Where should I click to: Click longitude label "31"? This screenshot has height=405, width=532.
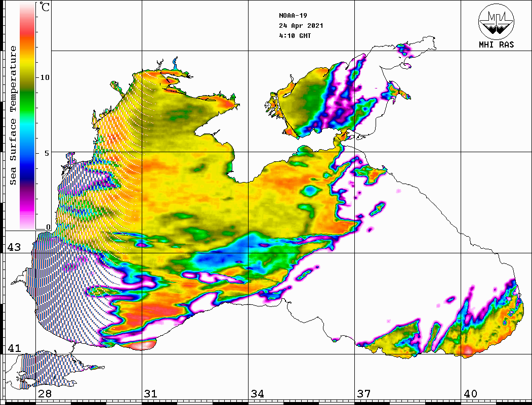(x=151, y=394)
